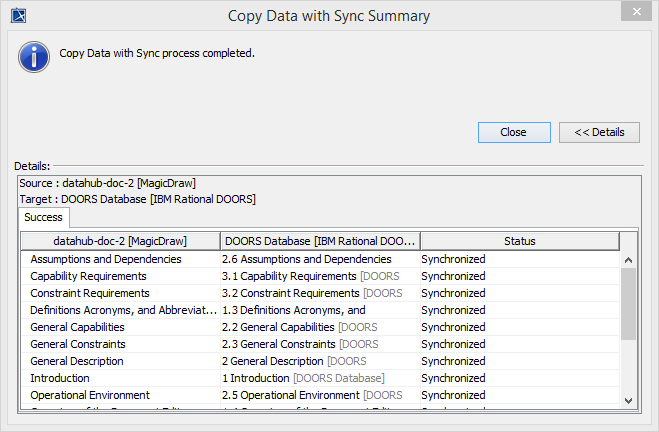Click the DOORS Database column header
The width and height of the screenshot is (659, 432).
coord(320,241)
